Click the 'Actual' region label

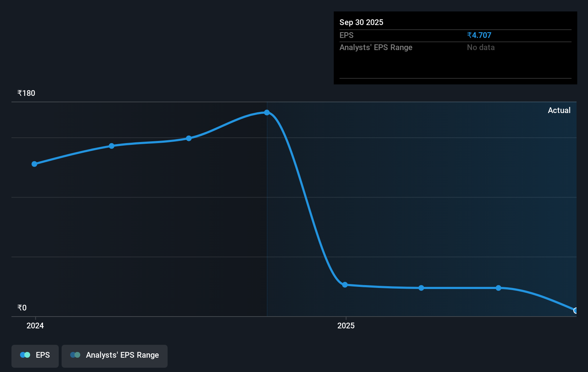559,110
